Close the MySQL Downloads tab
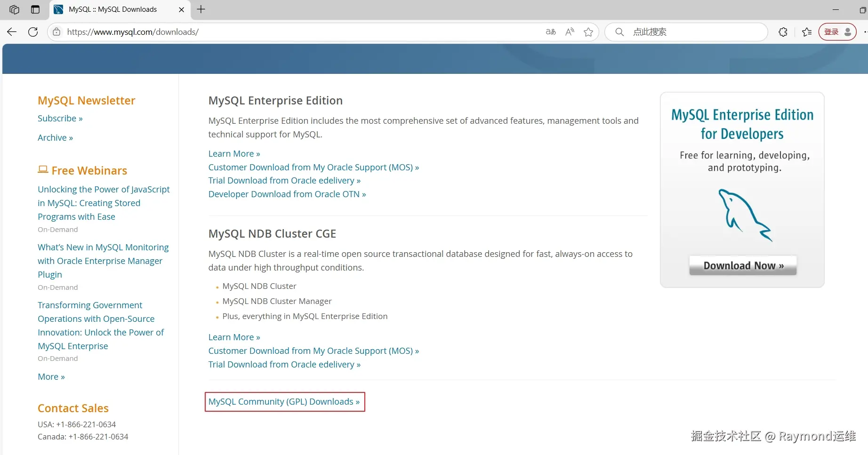This screenshot has width=868, height=455. (x=182, y=9)
